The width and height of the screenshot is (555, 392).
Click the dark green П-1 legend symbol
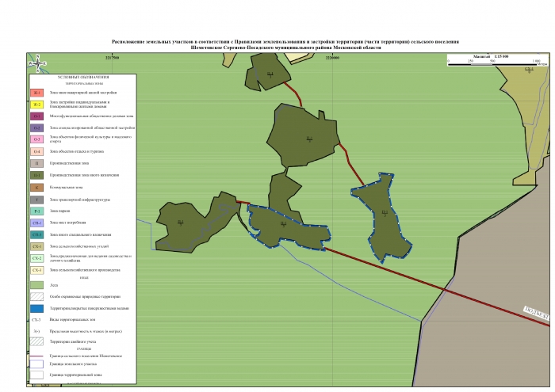tap(37, 175)
